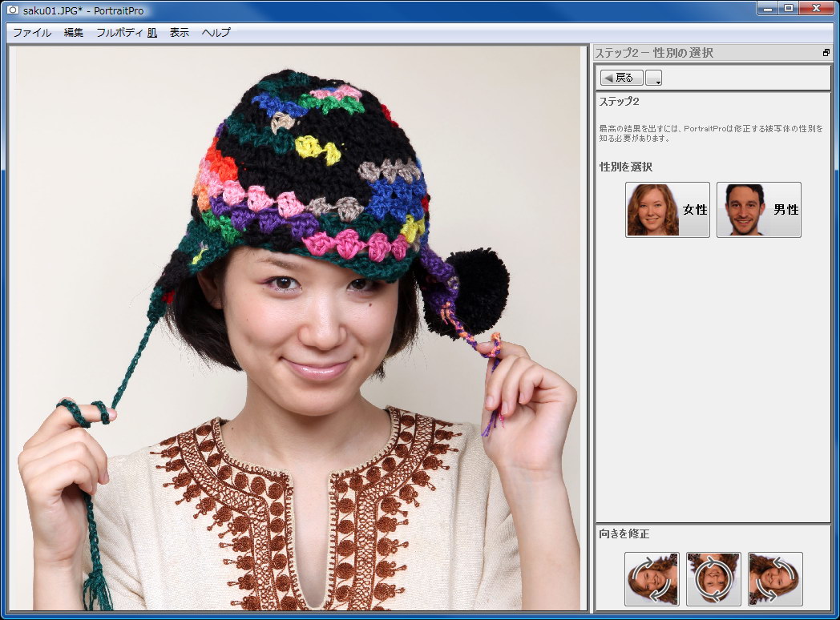This screenshot has width=840, height=620.
Task: Flip image upside down using middle orientation icon
Action: (x=713, y=579)
